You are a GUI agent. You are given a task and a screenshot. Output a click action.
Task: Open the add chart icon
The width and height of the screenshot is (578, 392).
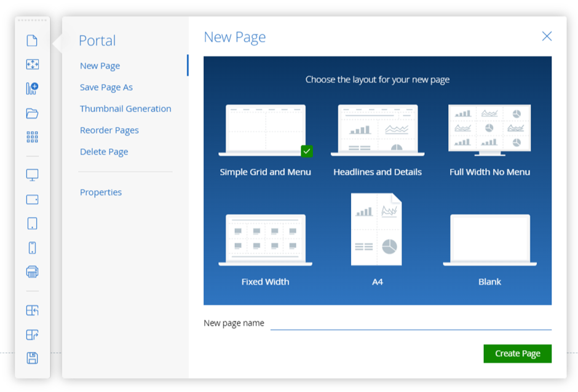click(x=33, y=88)
